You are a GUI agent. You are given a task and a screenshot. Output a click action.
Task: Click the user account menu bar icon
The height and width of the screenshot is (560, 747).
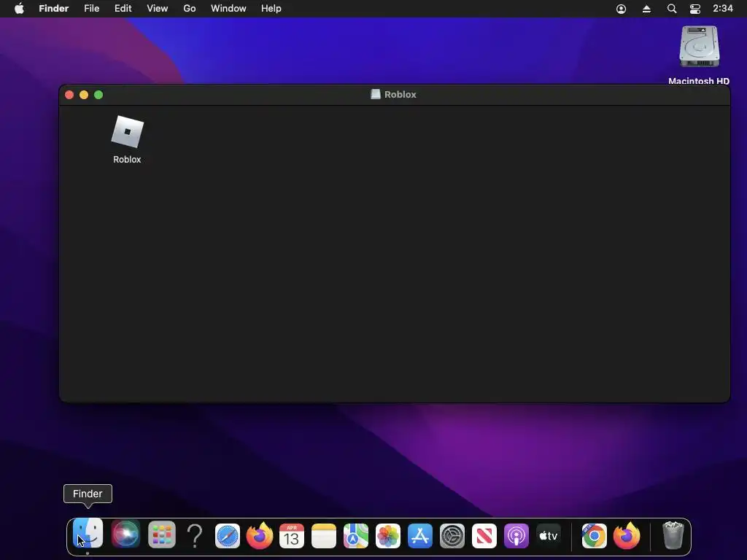622,9
